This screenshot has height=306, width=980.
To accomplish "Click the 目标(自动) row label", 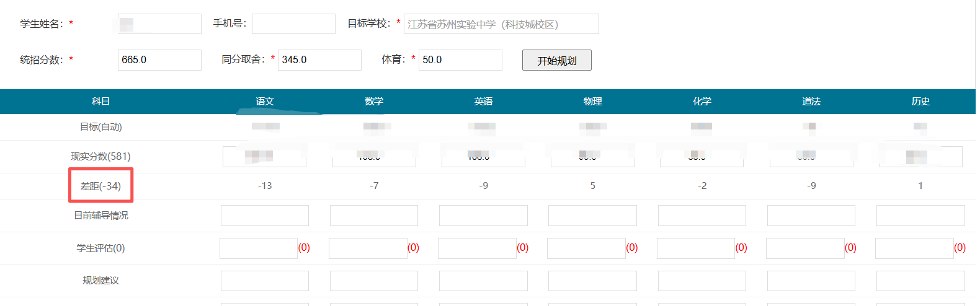I will (x=100, y=127).
